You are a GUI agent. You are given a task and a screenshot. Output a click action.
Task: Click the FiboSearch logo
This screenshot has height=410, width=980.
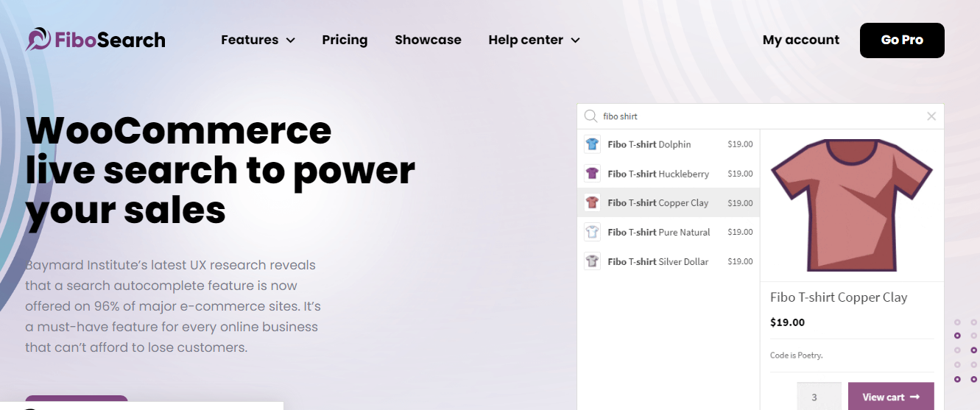[x=96, y=40]
